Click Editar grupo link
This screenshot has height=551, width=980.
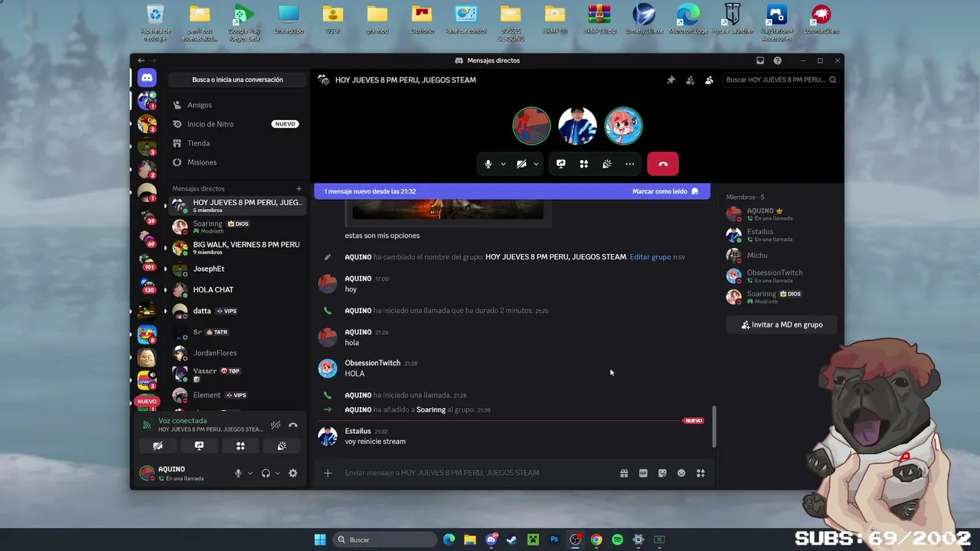[x=650, y=257]
